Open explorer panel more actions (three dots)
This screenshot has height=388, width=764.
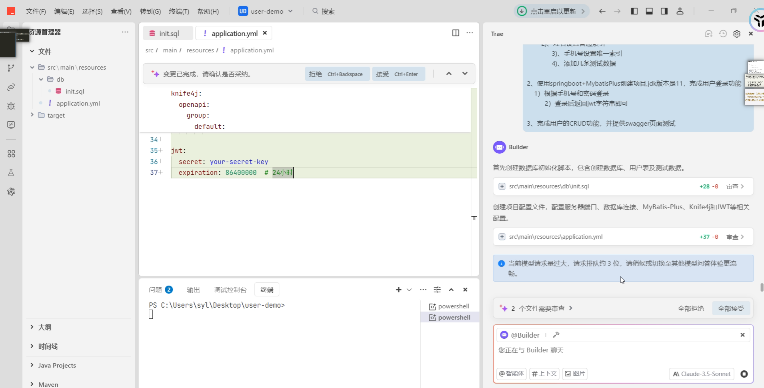(125, 32)
